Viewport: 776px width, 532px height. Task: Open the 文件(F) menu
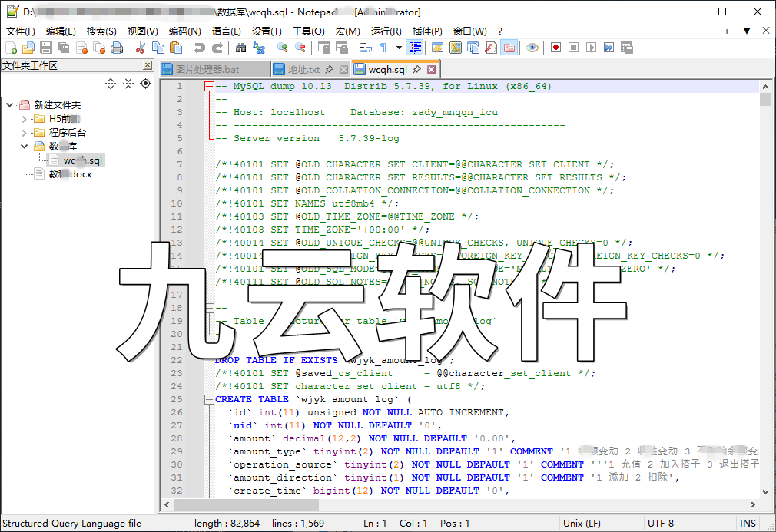point(21,31)
